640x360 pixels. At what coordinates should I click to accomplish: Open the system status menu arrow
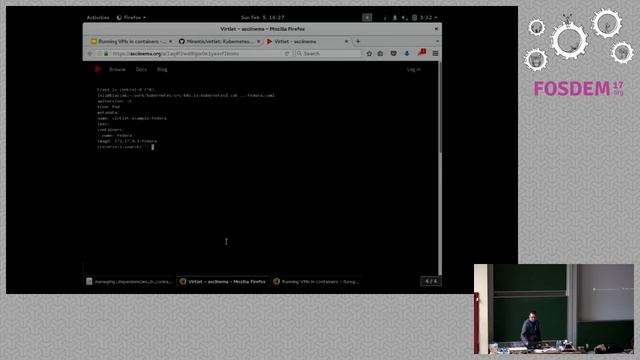pos(436,18)
